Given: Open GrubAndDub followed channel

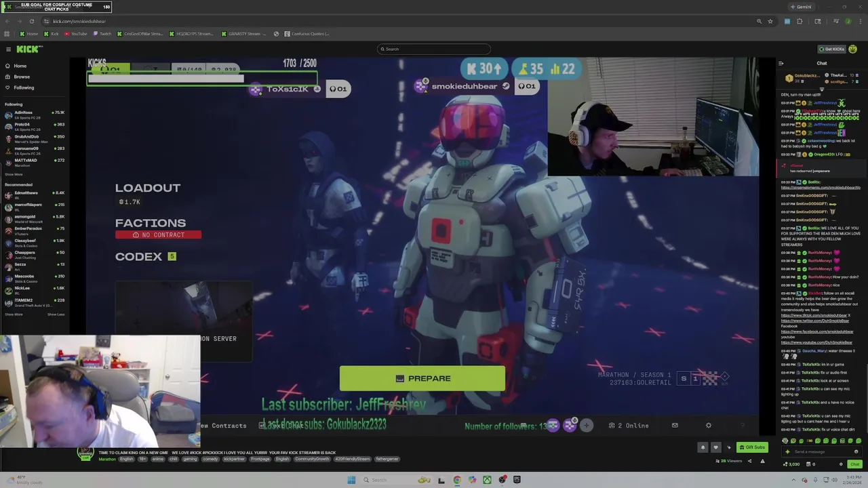Looking at the screenshot, I should pos(34,138).
